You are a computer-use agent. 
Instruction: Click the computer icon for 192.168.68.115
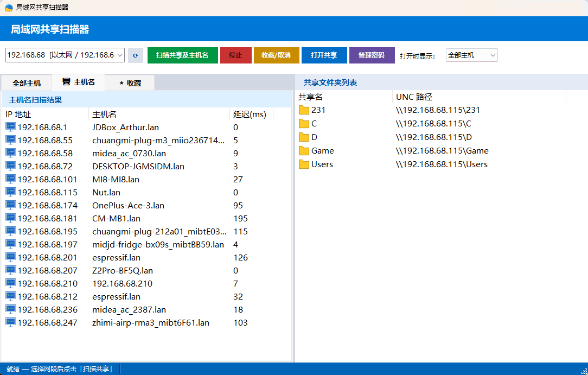(x=10, y=192)
